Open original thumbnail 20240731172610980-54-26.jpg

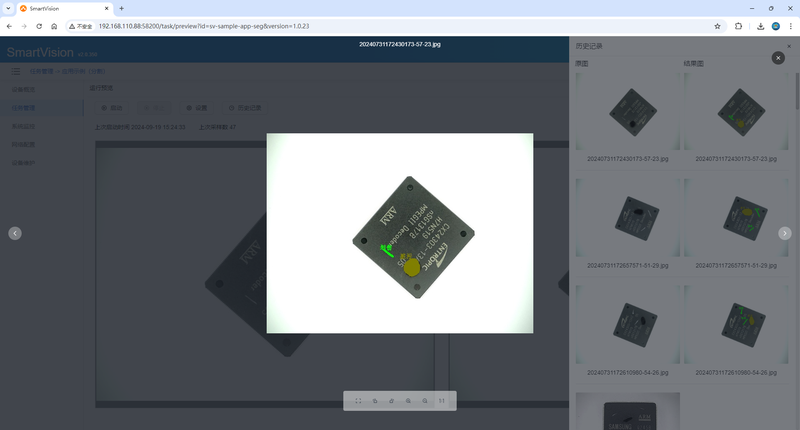[x=628, y=324]
